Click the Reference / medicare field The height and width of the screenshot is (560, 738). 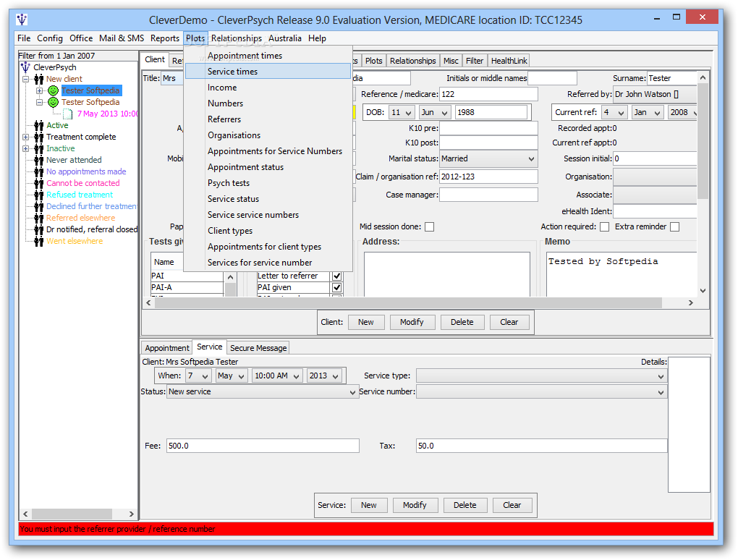pos(488,94)
